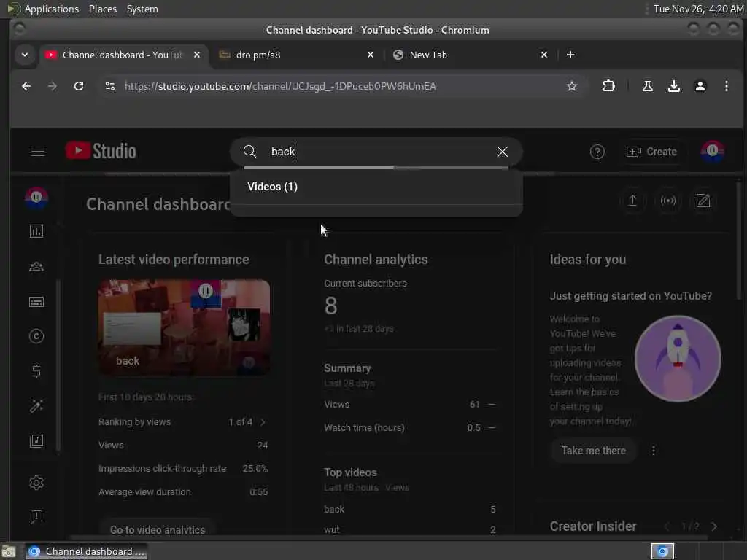Open 'wut' in Top videos list
The width and height of the screenshot is (747, 560).
pos(332,530)
